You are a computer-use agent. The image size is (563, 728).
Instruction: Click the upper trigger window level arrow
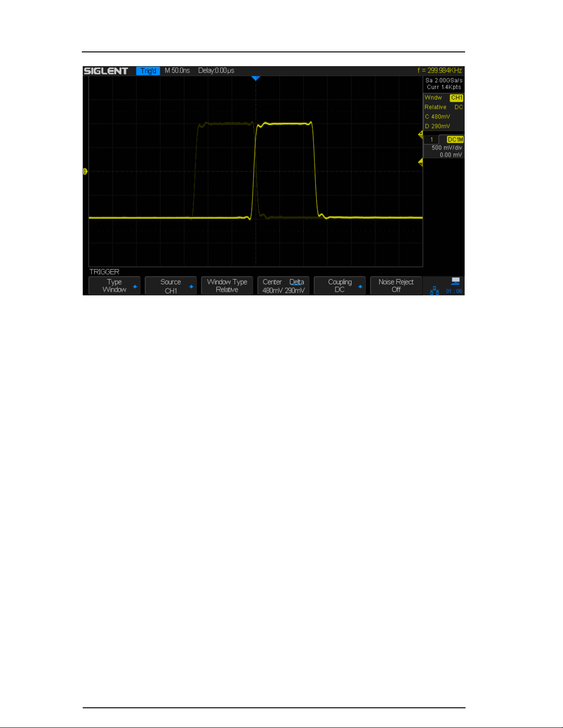coord(420,135)
